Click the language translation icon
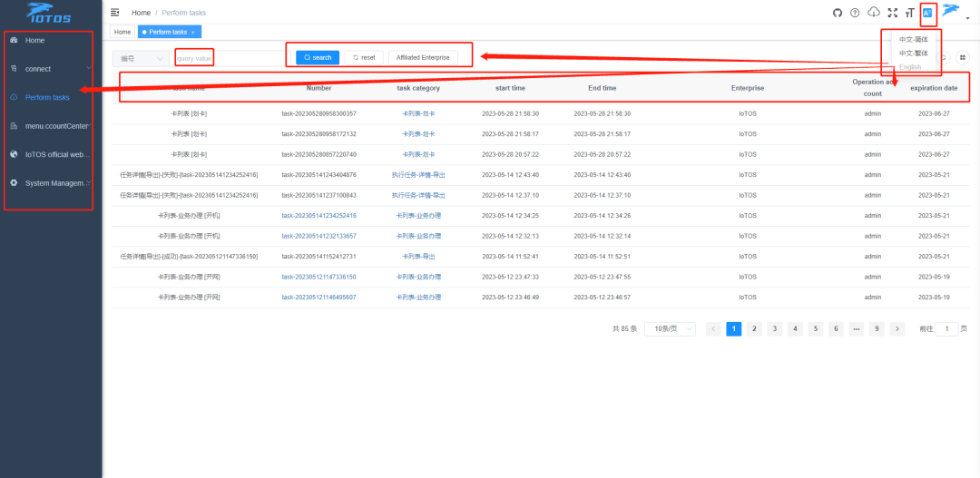Viewport: 980px width, 478px height. coord(927,13)
